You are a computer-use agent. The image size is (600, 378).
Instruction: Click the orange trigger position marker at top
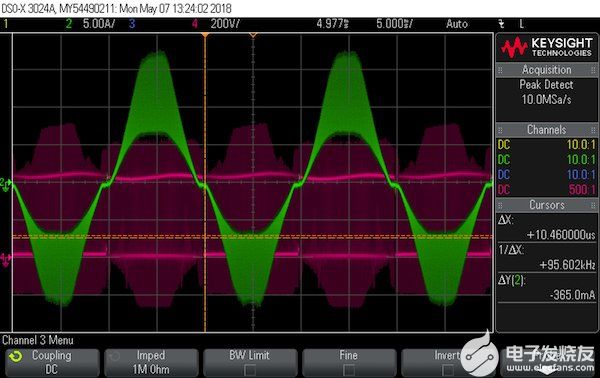point(205,36)
